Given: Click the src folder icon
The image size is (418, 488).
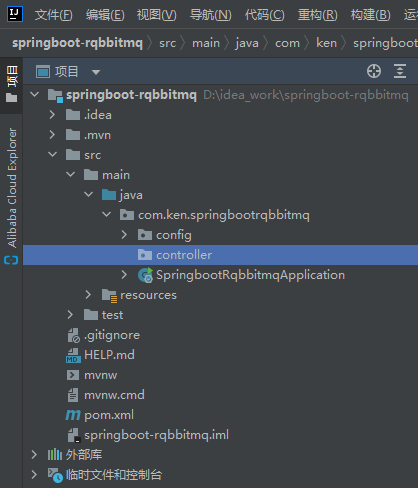Looking at the screenshot, I should [x=73, y=155].
